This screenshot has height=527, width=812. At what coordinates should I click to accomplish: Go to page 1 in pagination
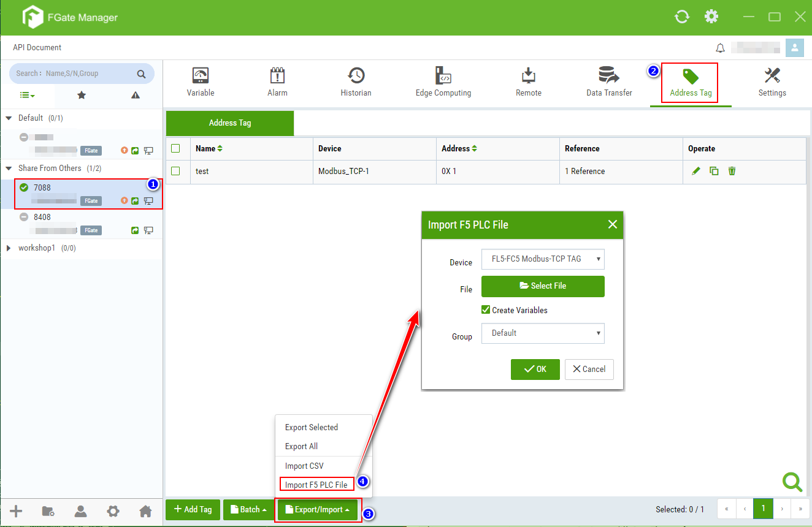[763, 509]
